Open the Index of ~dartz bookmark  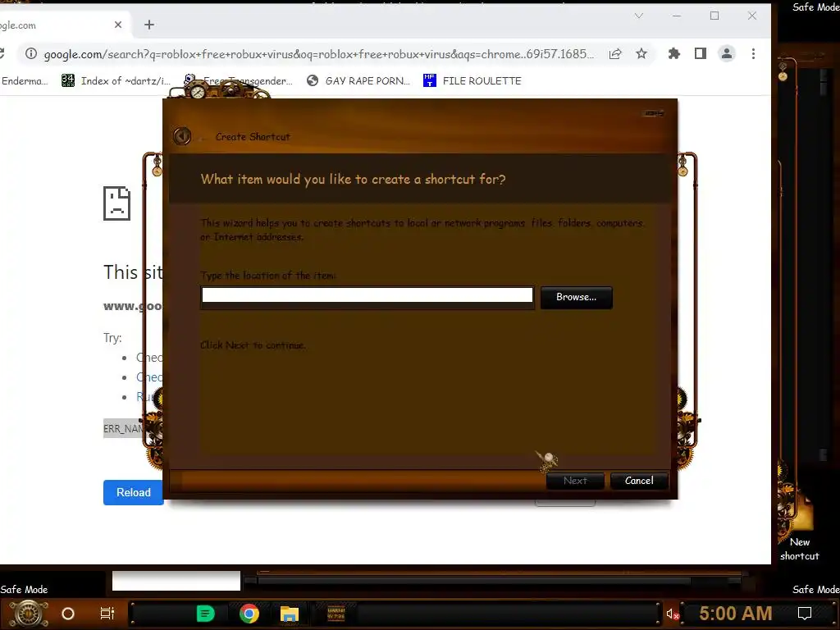tap(116, 81)
